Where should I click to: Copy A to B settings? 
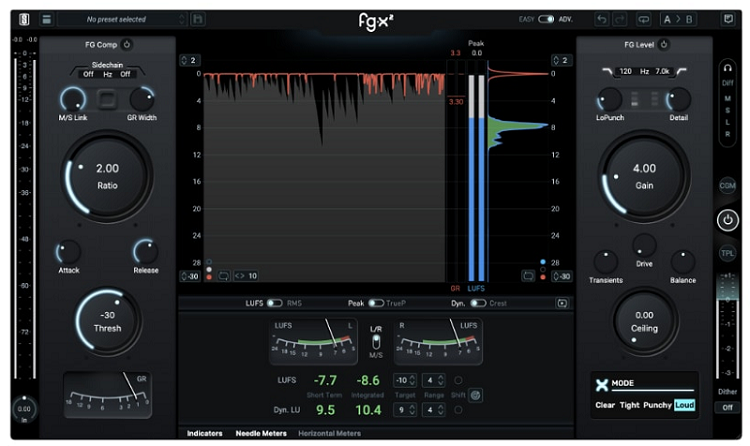click(678, 19)
